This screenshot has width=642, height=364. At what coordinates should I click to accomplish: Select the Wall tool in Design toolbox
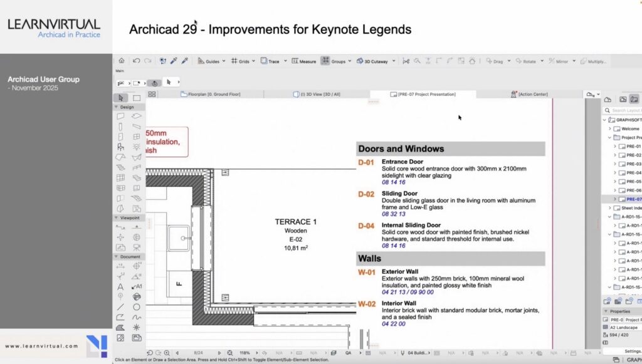pyautogui.click(x=120, y=117)
